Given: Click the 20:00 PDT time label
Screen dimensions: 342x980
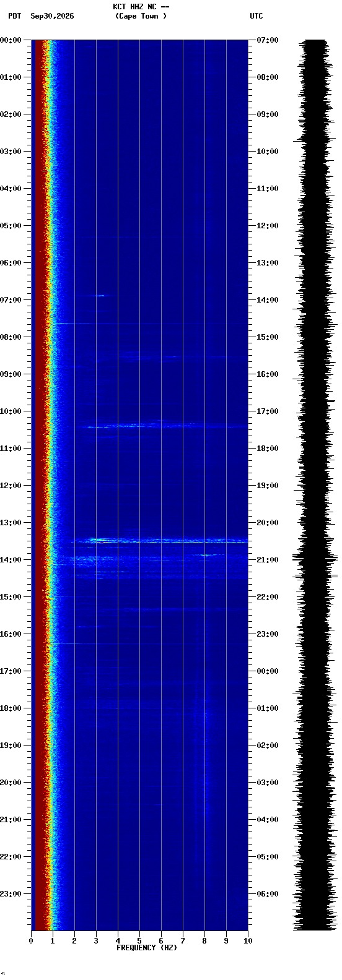Looking at the screenshot, I should (11, 783).
